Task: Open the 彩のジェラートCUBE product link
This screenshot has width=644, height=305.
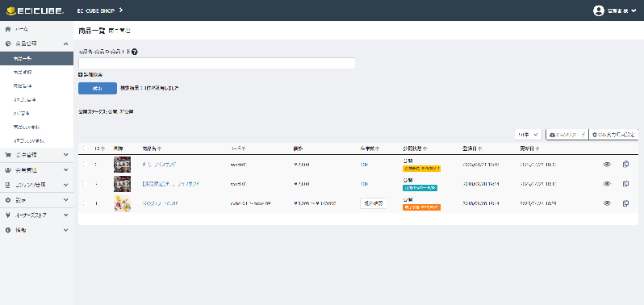Action: (160, 203)
